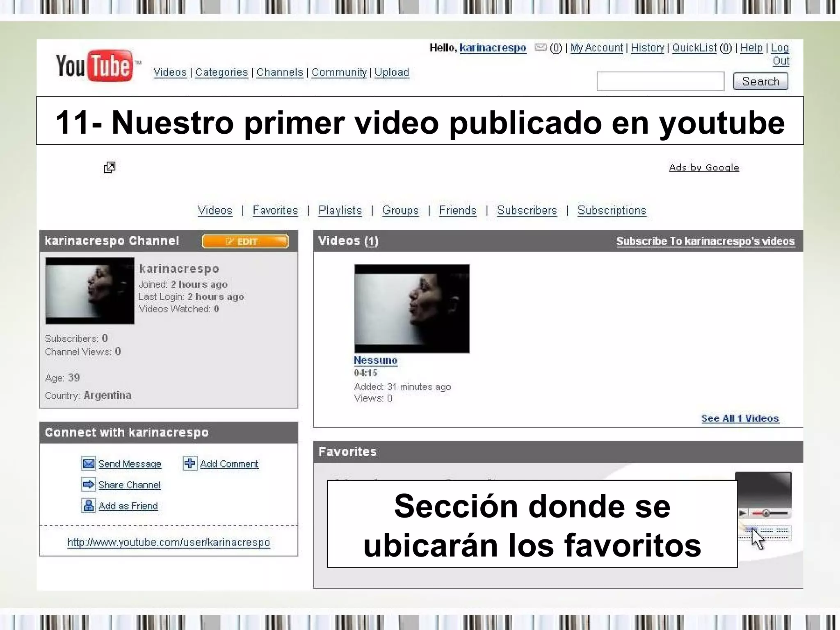Open QuickList link

[694, 48]
